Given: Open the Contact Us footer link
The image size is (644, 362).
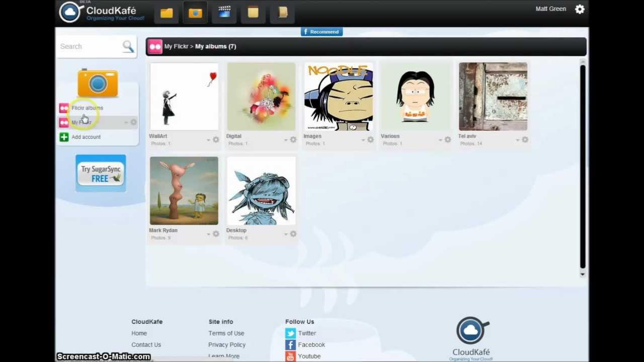Looking at the screenshot, I should coord(146,345).
